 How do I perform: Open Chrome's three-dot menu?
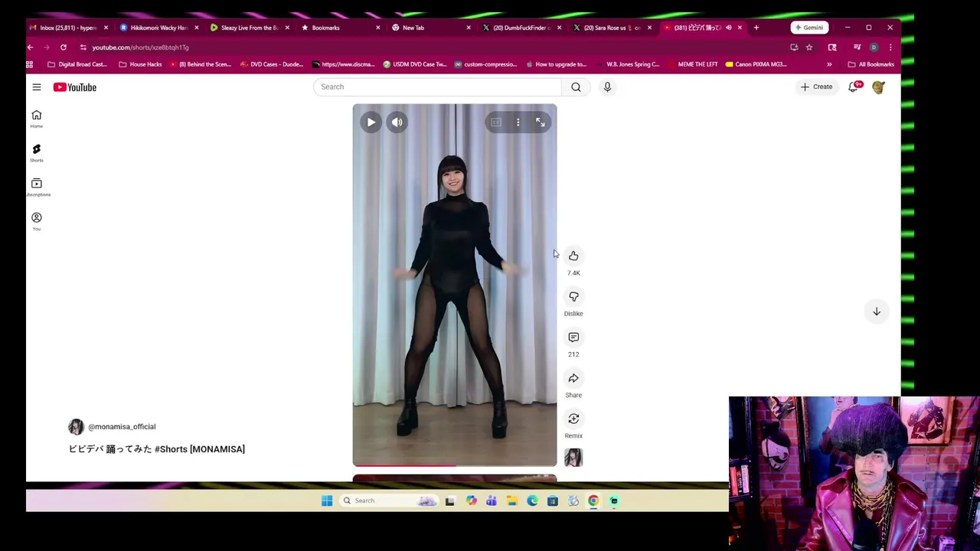click(890, 47)
